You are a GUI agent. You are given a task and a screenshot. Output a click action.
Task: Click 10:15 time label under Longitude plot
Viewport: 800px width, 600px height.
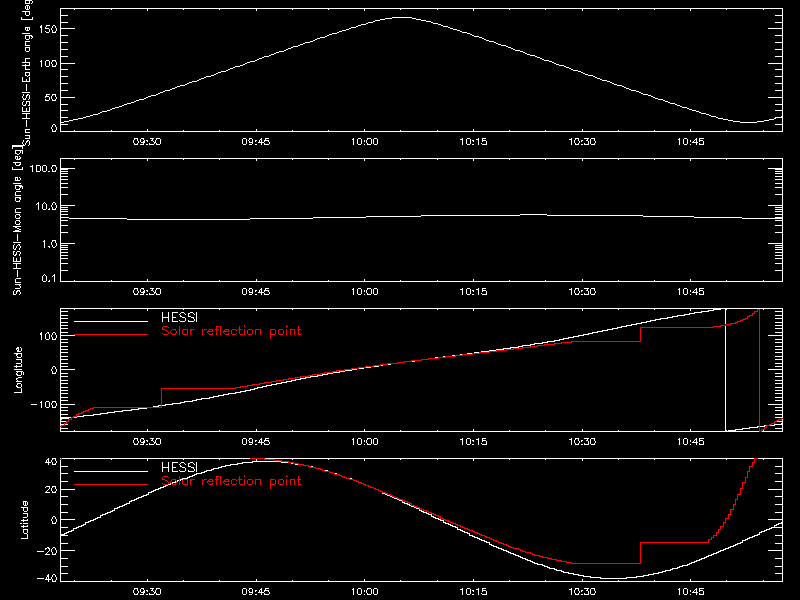(473, 441)
